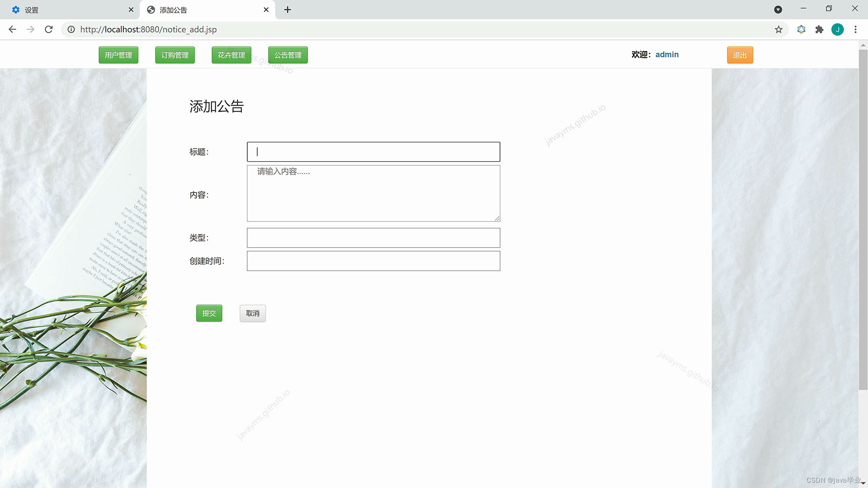Restore down the browser window
This screenshot has width=868, height=488.
[829, 9]
